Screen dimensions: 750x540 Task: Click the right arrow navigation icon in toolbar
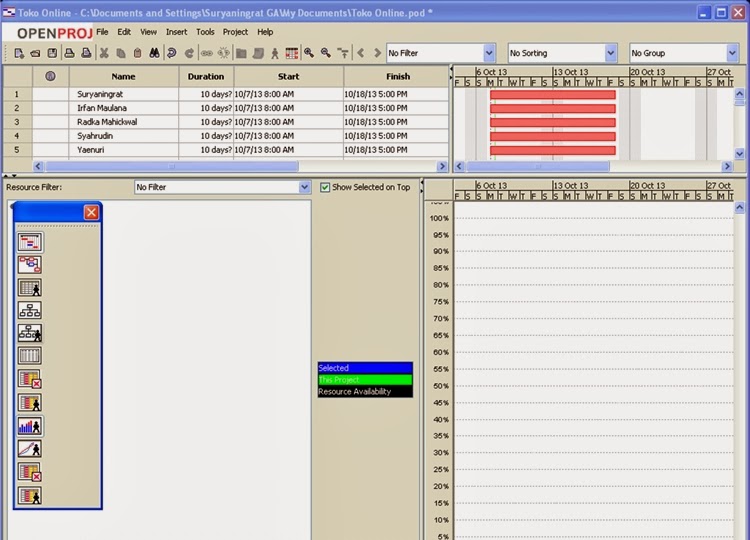click(x=377, y=53)
